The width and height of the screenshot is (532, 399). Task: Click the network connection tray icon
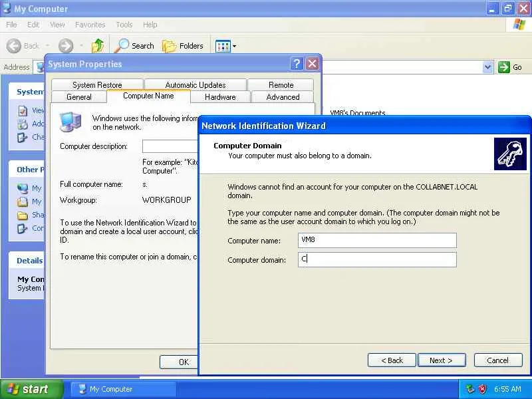click(x=470, y=389)
